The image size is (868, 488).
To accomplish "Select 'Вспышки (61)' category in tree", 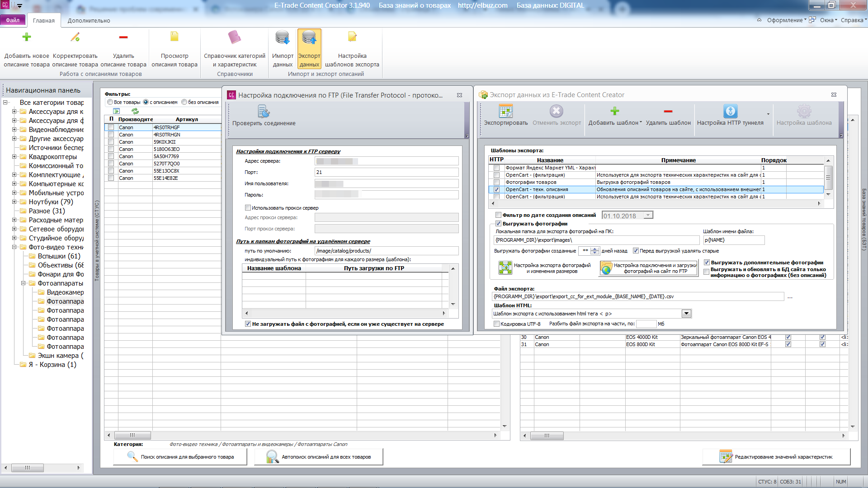I will pos(59,256).
